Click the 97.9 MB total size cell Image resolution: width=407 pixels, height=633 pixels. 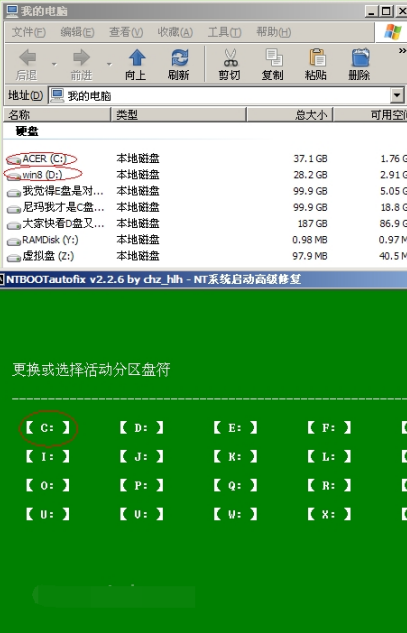coord(310,256)
